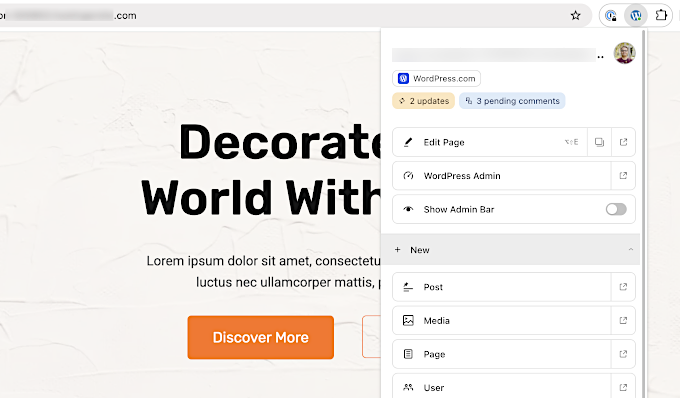The height and width of the screenshot is (398, 680).
Task: Click the password manager extension icon
Action: pyautogui.click(x=611, y=16)
